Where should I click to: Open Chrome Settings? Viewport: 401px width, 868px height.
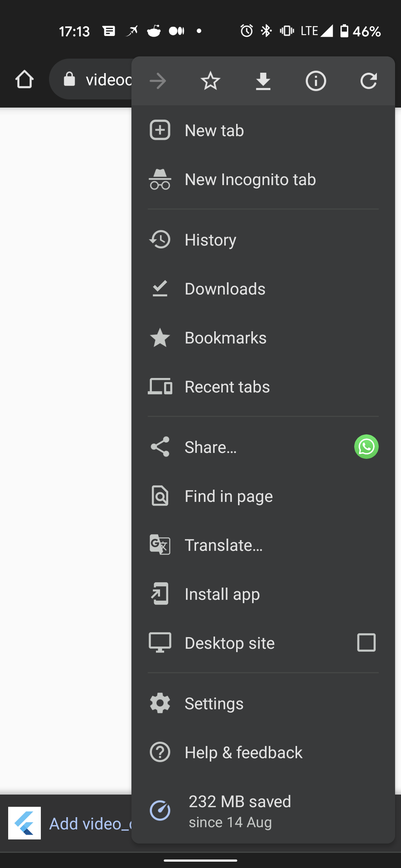[213, 703]
